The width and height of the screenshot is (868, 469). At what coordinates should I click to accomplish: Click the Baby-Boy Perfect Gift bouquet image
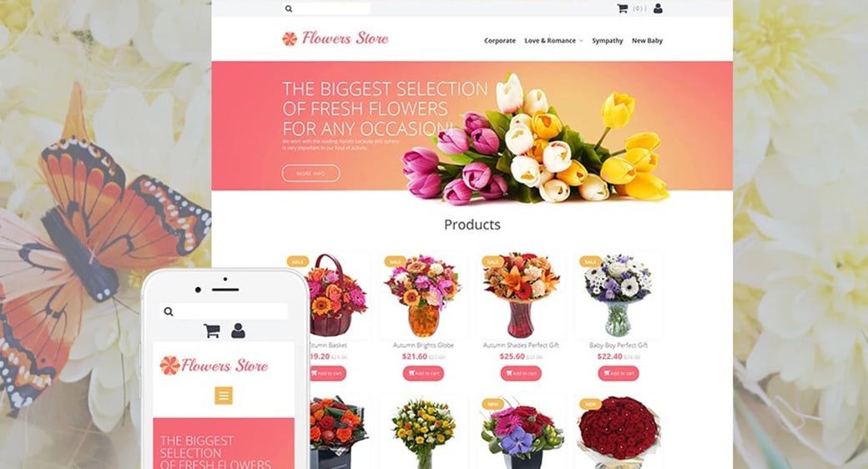618,295
